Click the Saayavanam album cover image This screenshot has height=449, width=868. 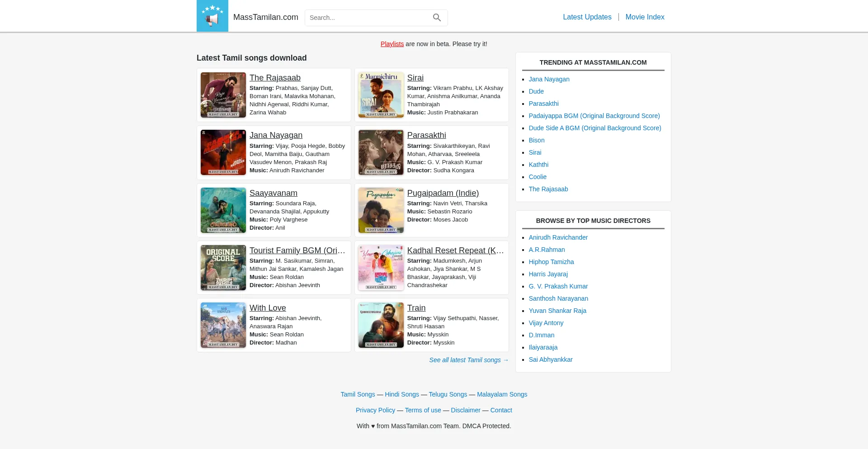[x=223, y=210]
